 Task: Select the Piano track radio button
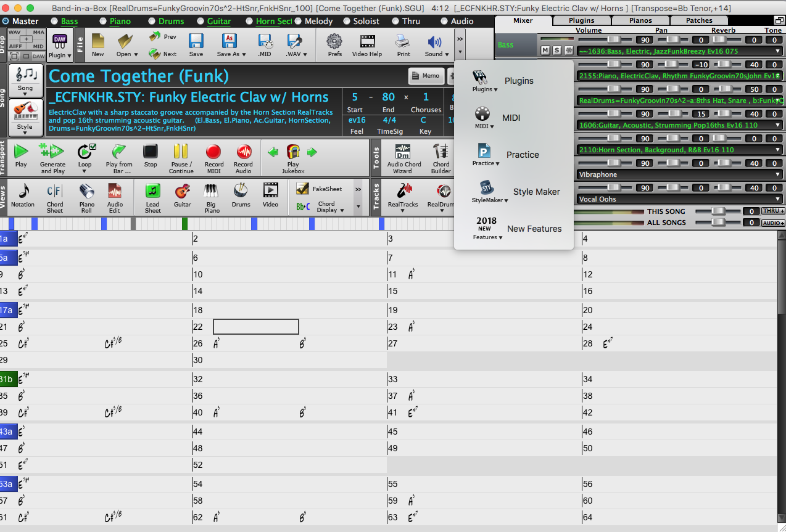(103, 21)
